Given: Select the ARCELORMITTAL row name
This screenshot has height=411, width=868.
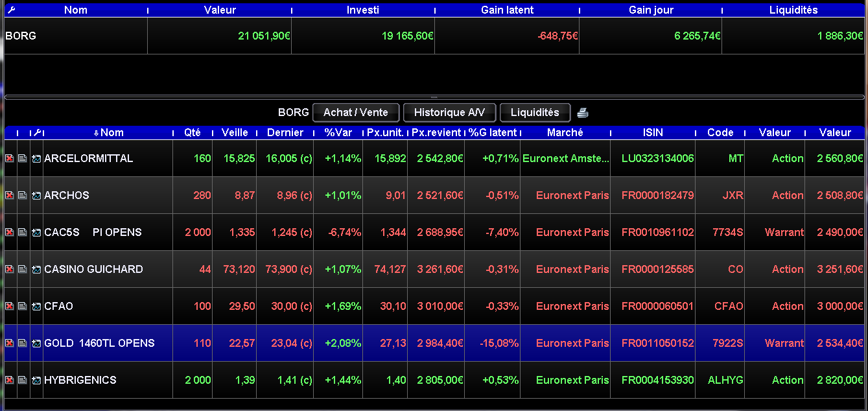Looking at the screenshot, I should pos(89,159).
